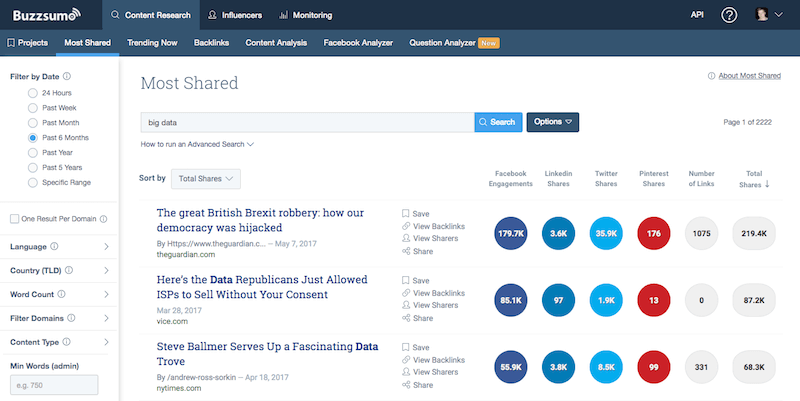Expand the Language filter section
The width and height of the screenshot is (800, 401).
tap(60, 246)
